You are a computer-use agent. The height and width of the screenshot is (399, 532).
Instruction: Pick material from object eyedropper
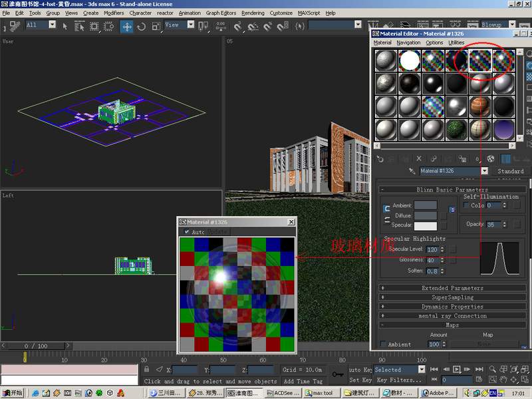tap(412, 171)
